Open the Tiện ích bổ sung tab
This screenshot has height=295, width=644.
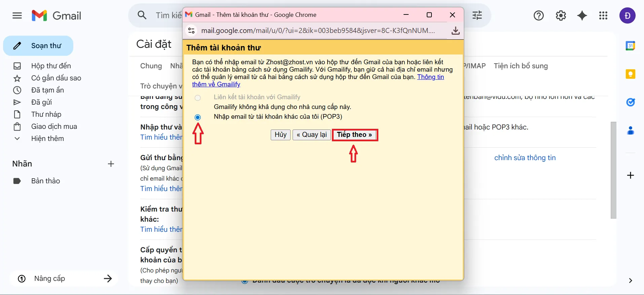pyautogui.click(x=521, y=66)
